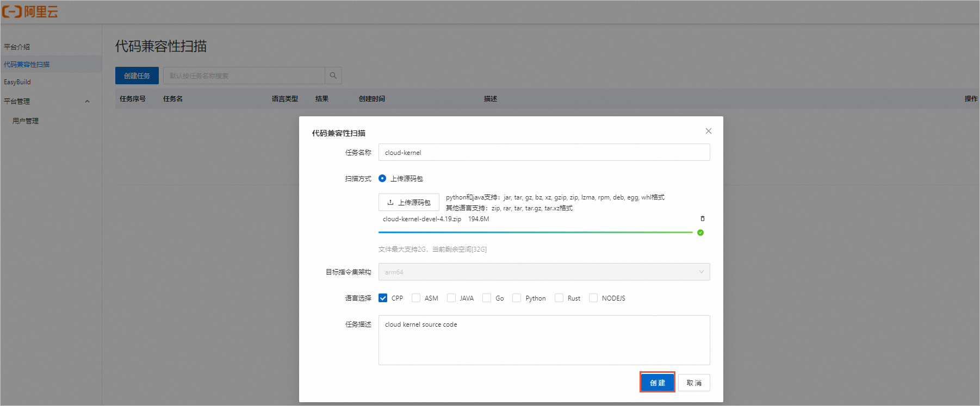
Task: Click the search magnifier icon
Action: coord(333,76)
